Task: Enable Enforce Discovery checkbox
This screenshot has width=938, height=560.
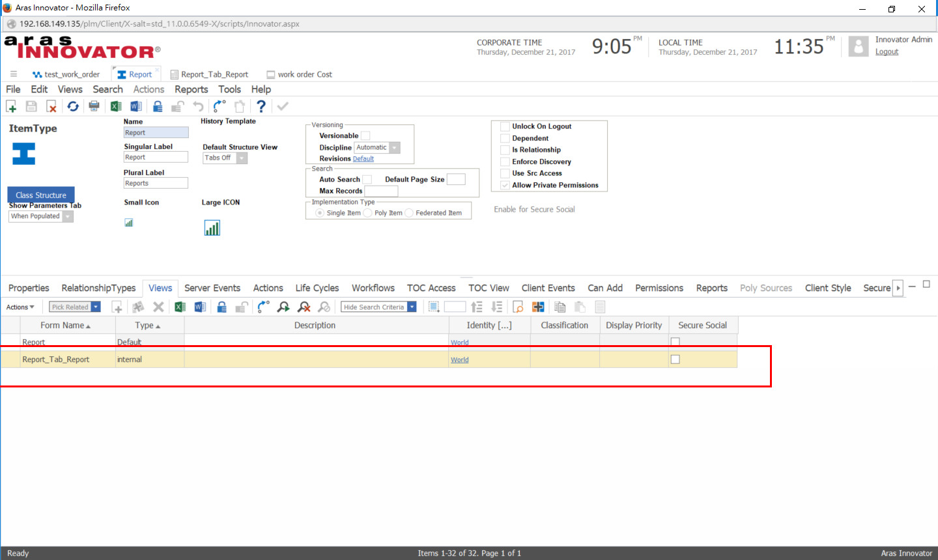Action: [505, 161]
